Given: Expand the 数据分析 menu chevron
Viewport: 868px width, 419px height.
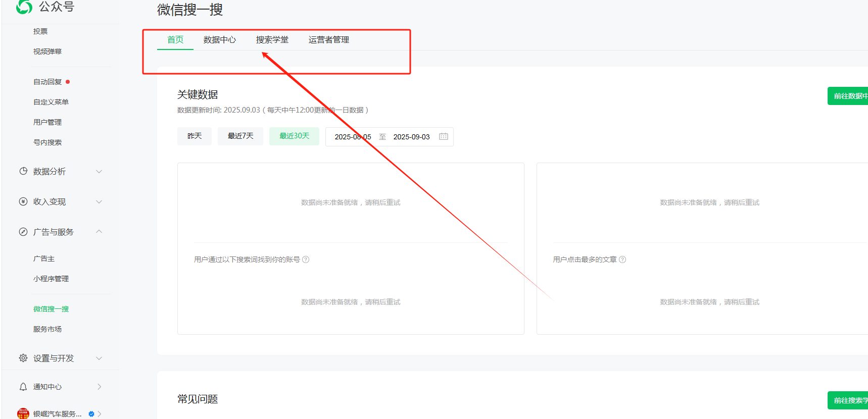Looking at the screenshot, I should 99,172.
